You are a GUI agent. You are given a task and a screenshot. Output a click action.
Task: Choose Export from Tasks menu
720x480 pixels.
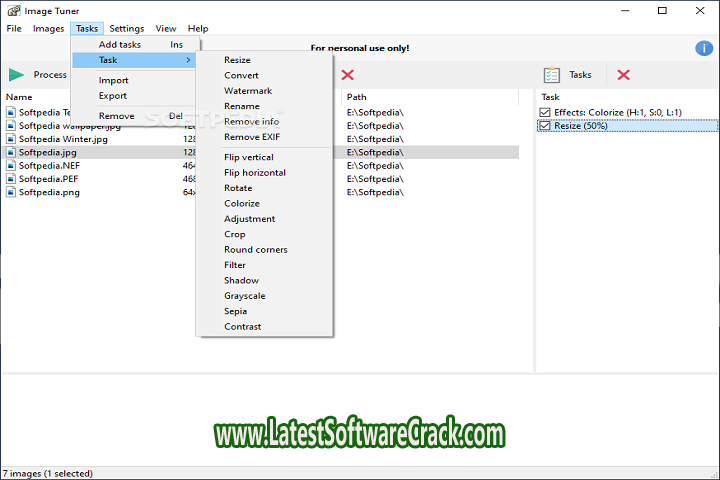[x=135, y=96]
